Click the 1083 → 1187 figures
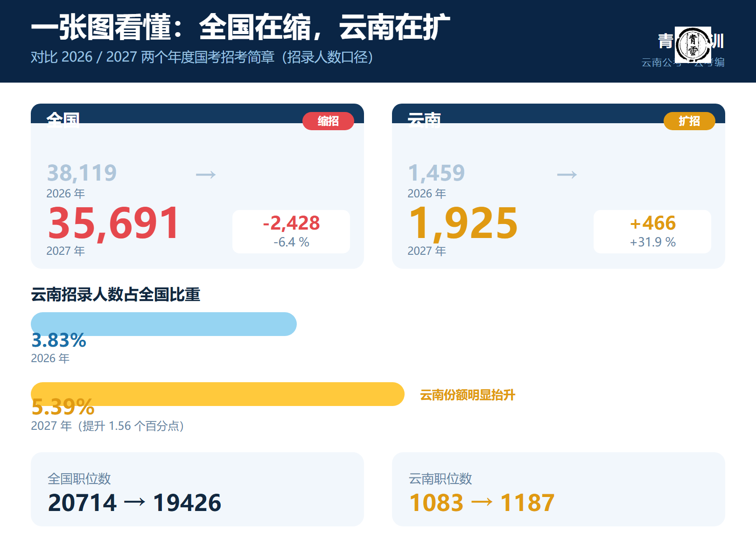This screenshot has height=546, width=756. (x=482, y=503)
